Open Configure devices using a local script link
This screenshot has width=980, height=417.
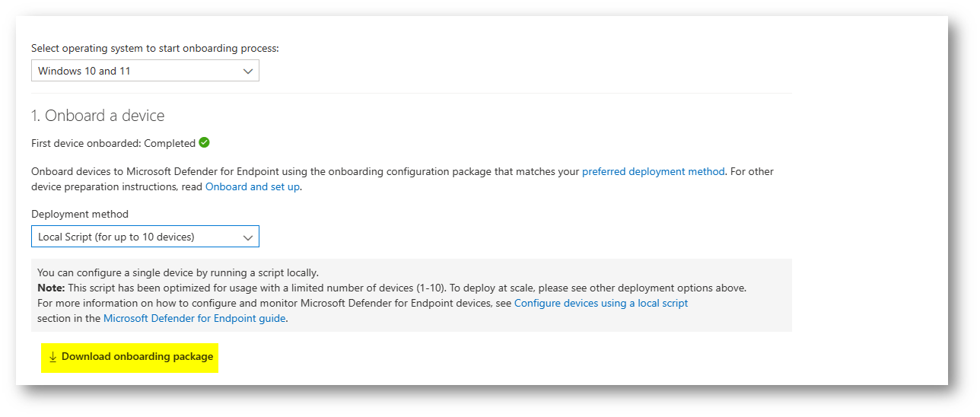click(601, 303)
